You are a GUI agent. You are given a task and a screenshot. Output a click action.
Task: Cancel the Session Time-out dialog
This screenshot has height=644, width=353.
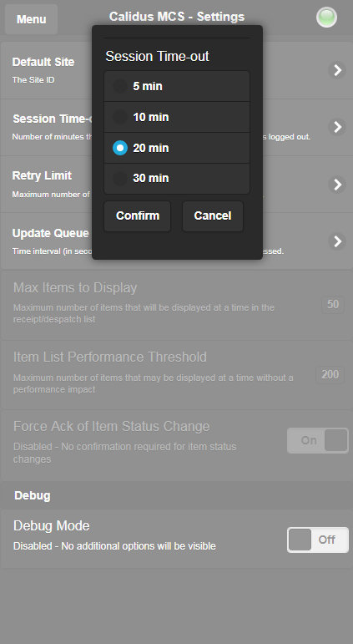(213, 216)
